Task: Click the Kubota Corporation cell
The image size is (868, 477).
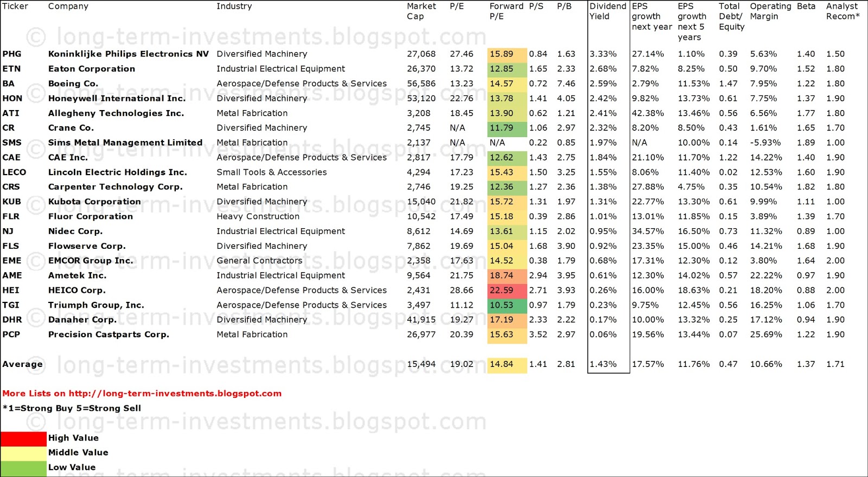Action: 94,202
